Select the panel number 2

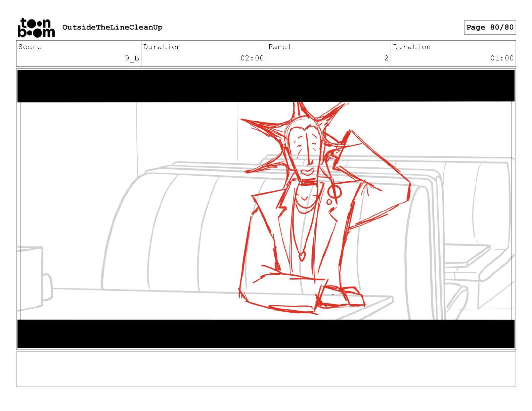[386, 58]
